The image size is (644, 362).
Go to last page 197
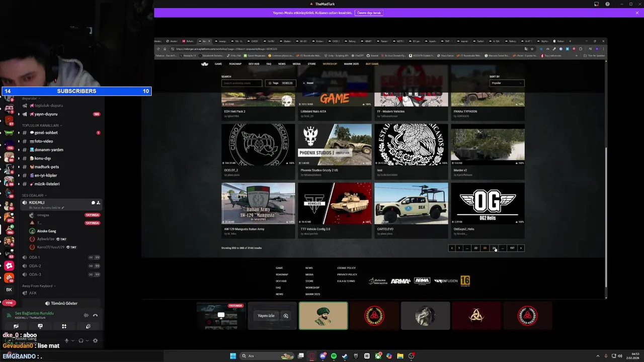(512, 248)
